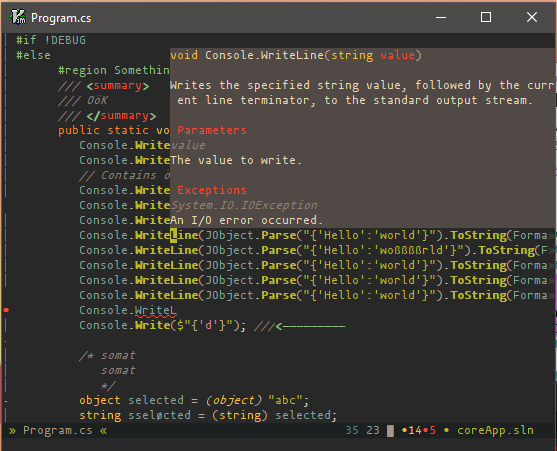Click System.IO.IOException in the popup
Screen dimensions: 557x451
coord(244,205)
